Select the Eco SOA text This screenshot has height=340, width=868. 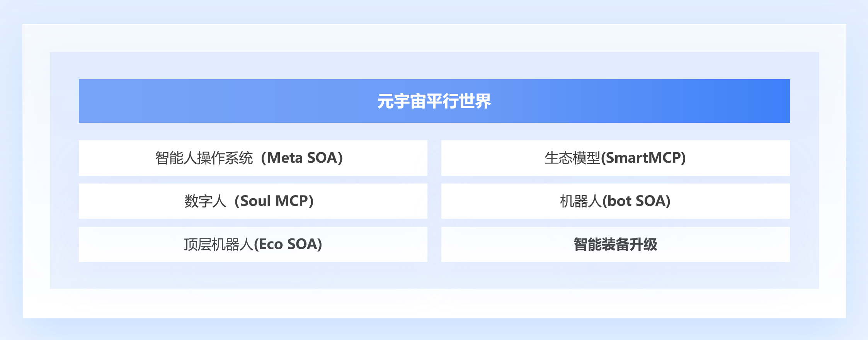click(x=288, y=244)
